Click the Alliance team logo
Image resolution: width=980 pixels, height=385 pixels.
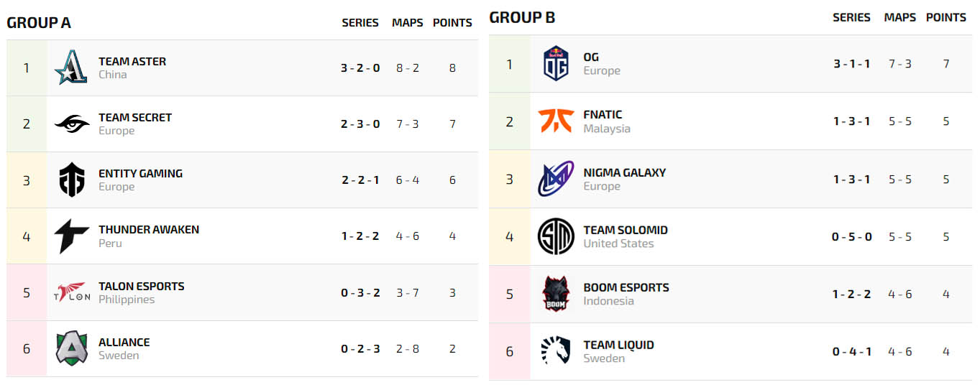click(72, 348)
